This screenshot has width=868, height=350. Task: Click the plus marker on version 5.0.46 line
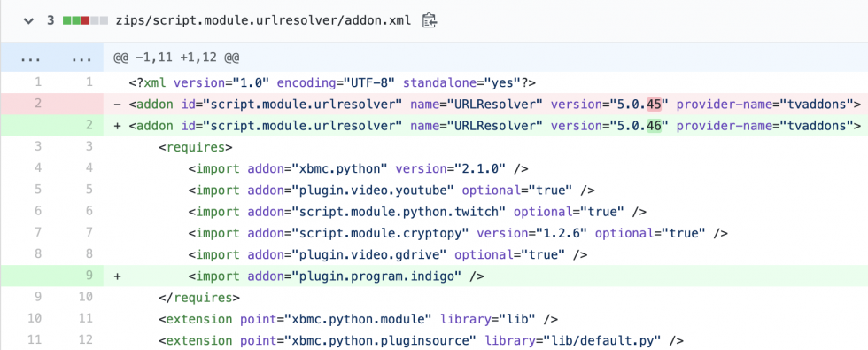coord(117,125)
